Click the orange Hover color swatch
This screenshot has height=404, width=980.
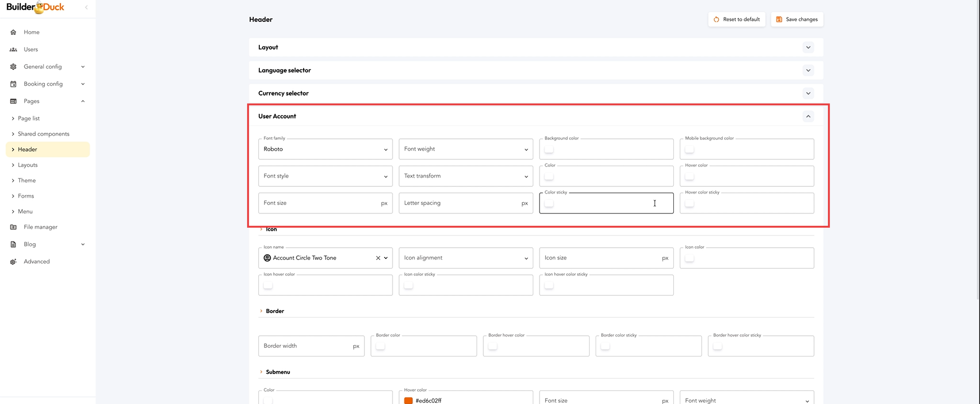(408, 400)
